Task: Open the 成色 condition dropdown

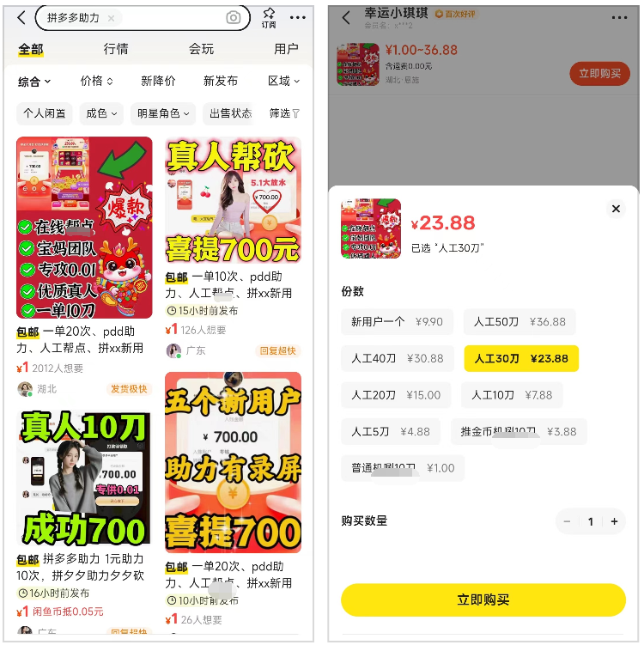Action: (x=101, y=113)
